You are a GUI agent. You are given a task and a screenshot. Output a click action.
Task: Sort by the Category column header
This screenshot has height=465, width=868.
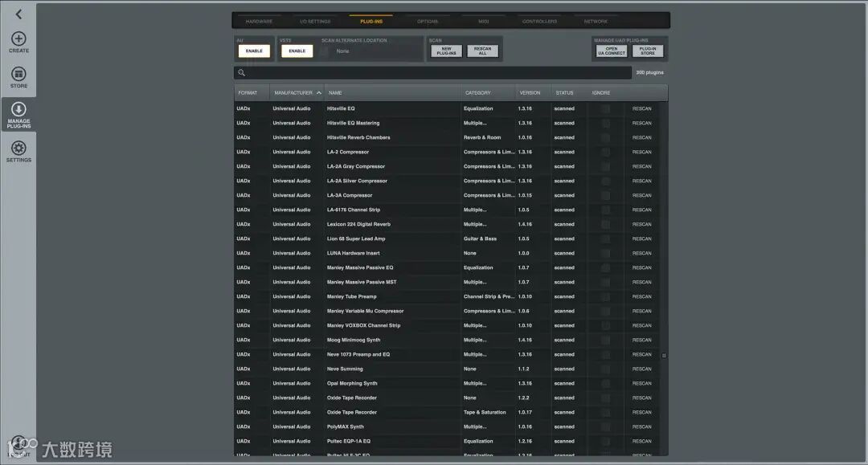tap(477, 93)
